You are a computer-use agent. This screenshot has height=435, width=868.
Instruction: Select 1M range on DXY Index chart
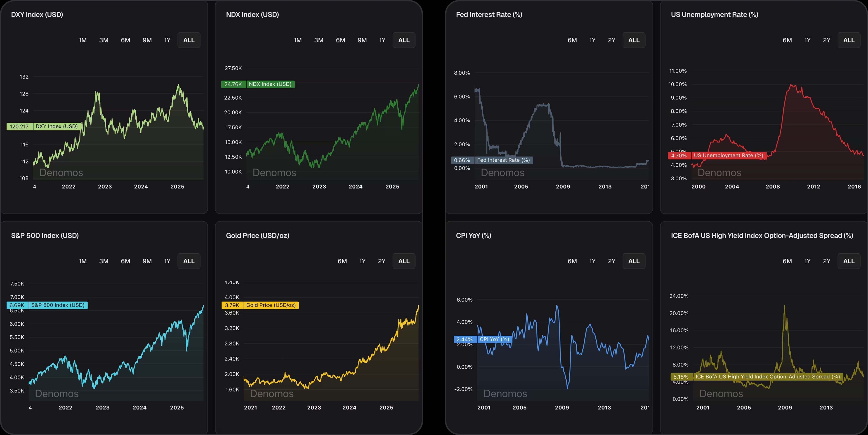[83, 40]
